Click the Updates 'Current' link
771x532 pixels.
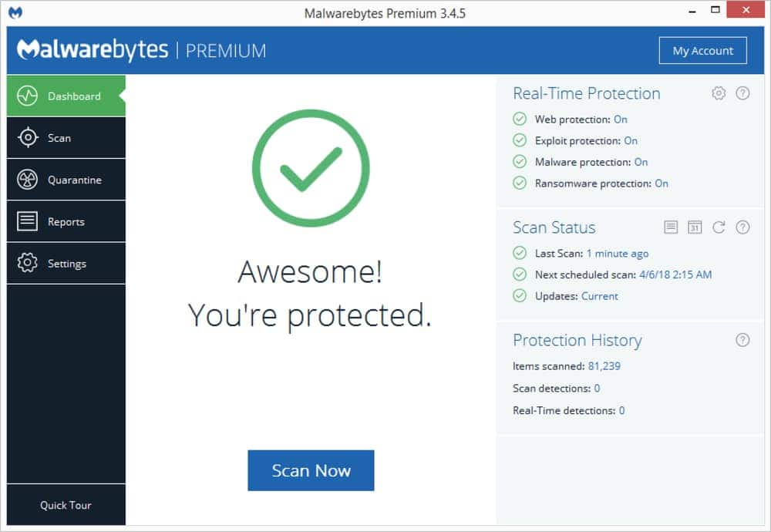point(599,296)
